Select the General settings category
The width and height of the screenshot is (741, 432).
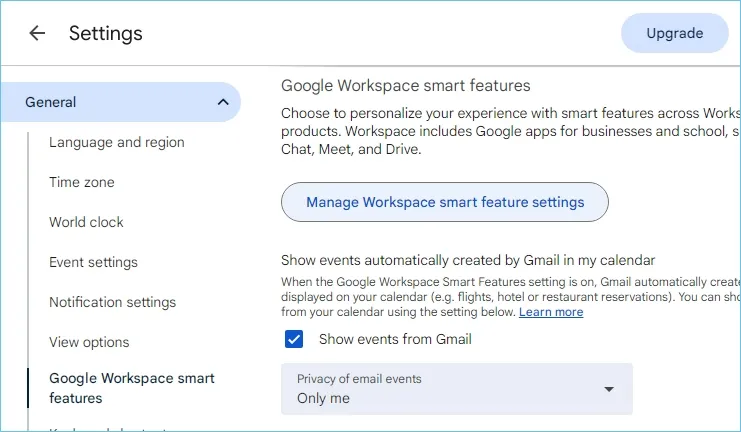(x=121, y=102)
